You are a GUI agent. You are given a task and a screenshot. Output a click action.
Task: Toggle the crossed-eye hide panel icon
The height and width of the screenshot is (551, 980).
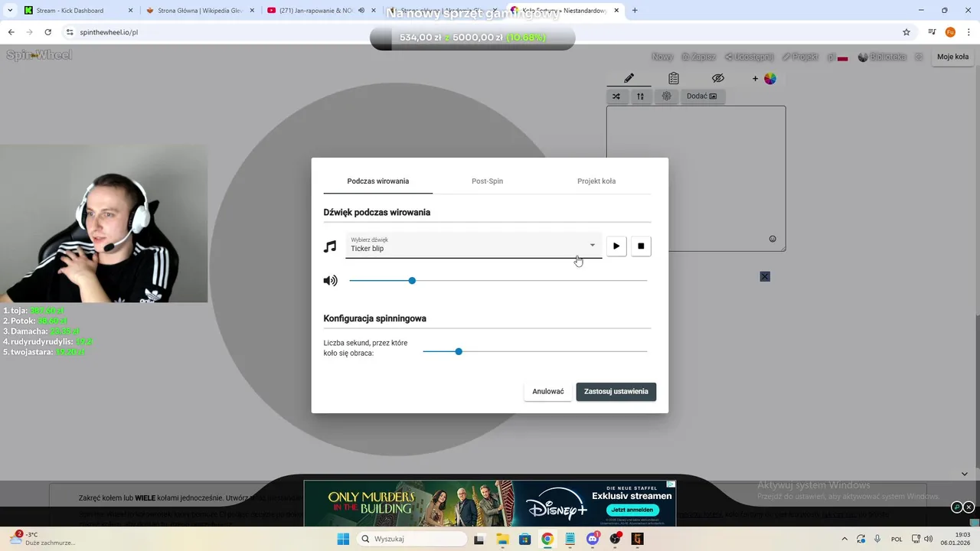717,78
